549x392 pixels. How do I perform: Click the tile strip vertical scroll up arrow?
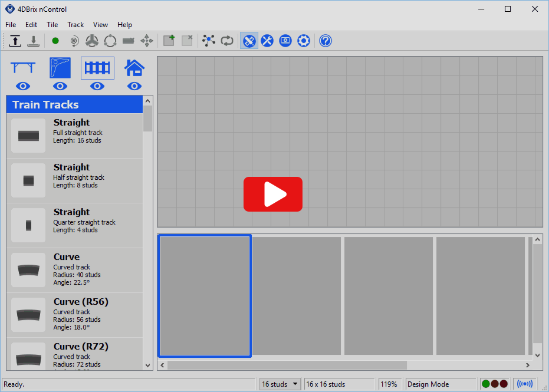click(537, 239)
